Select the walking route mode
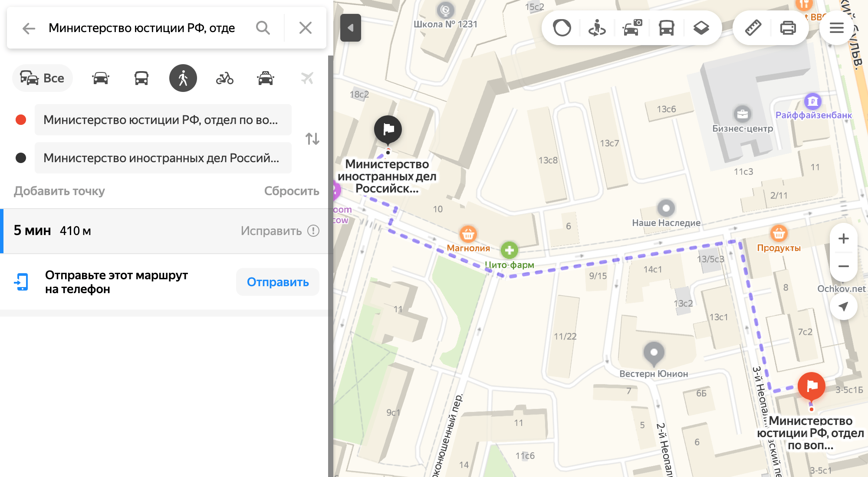Image resolution: width=868 pixels, height=477 pixels. (x=183, y=78)
